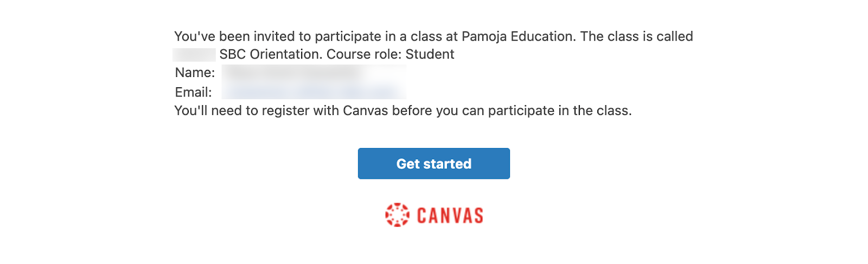
Task: Click the Pamoja Education text
Action: coord(518,36)
